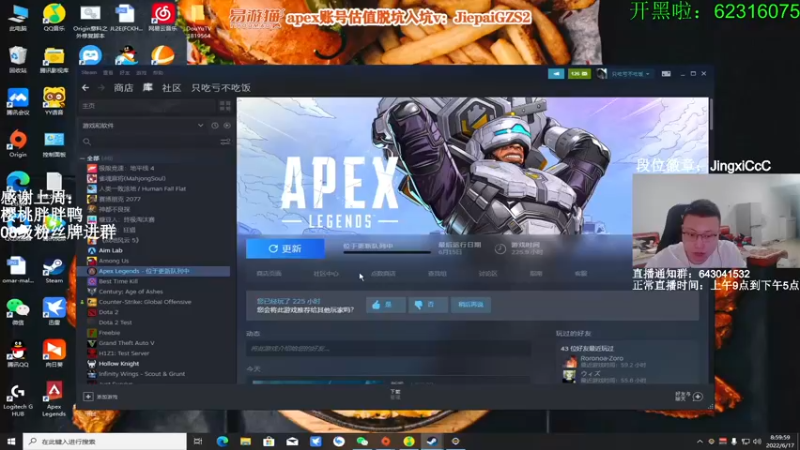Viewport: 800px width, 450px height.
Task: Toggle the ready-to-play filter icon
Action: click(x=227, y=126)
